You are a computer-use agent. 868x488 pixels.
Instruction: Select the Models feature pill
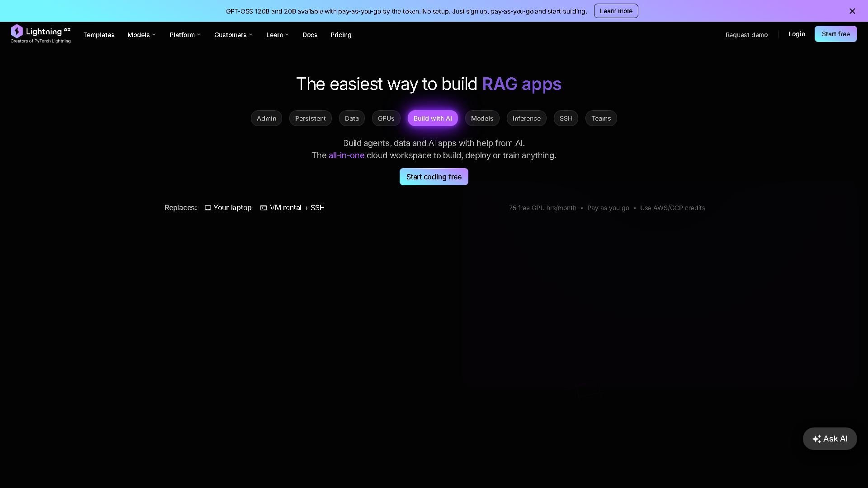482,118
